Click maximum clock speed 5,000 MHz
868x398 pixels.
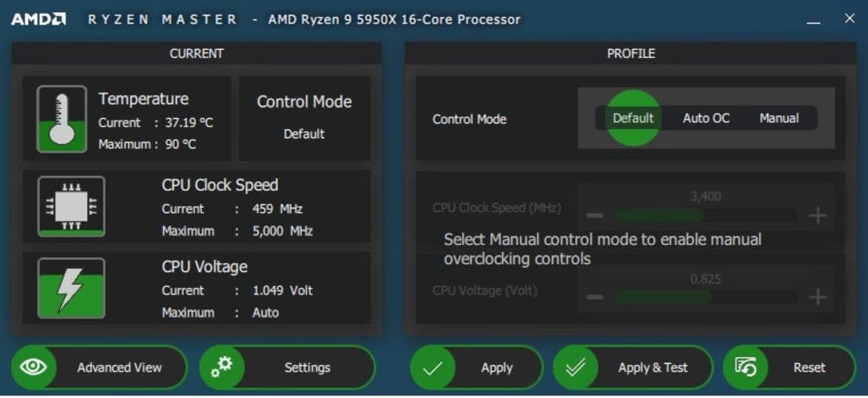pyautogui.click(x=283, y=231)
